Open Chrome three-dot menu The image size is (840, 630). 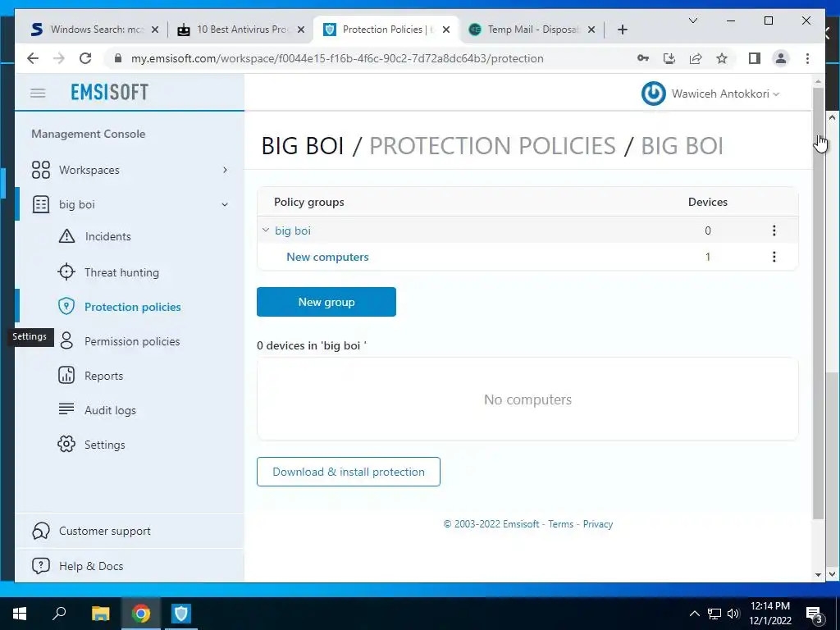[x=807, y=58]
